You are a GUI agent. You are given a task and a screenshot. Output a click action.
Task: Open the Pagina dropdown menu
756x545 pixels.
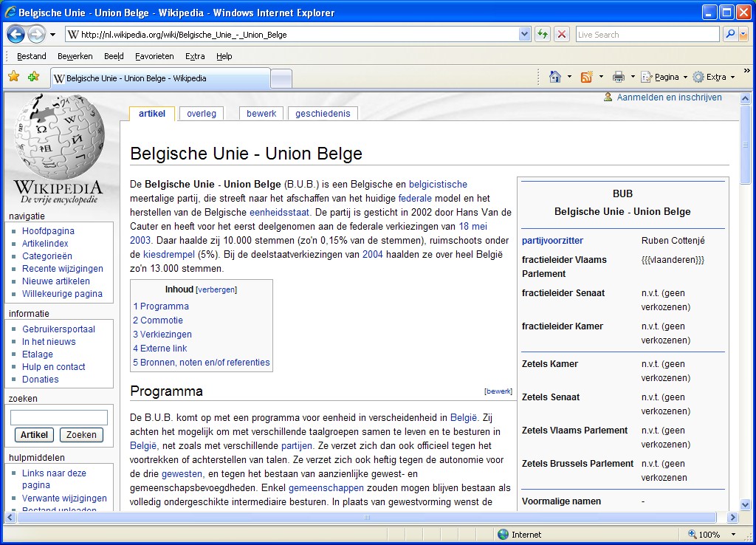(664, 77)
